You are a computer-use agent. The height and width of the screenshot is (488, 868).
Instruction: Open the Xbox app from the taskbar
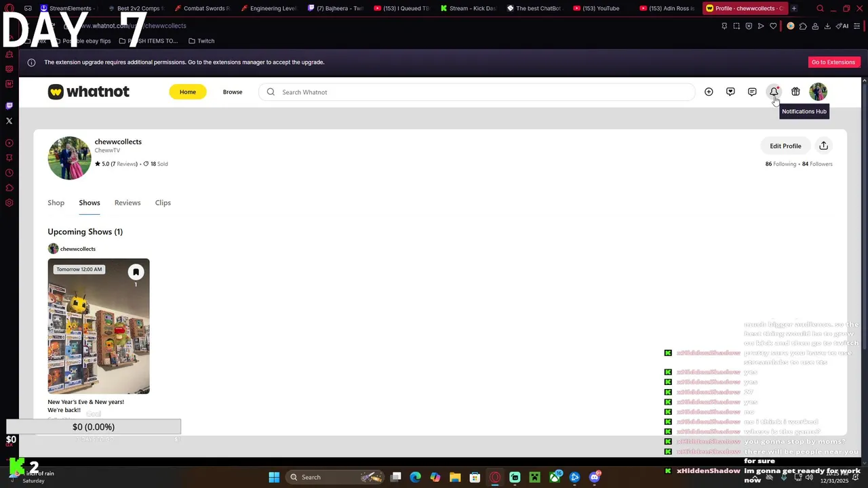[555, 477]
